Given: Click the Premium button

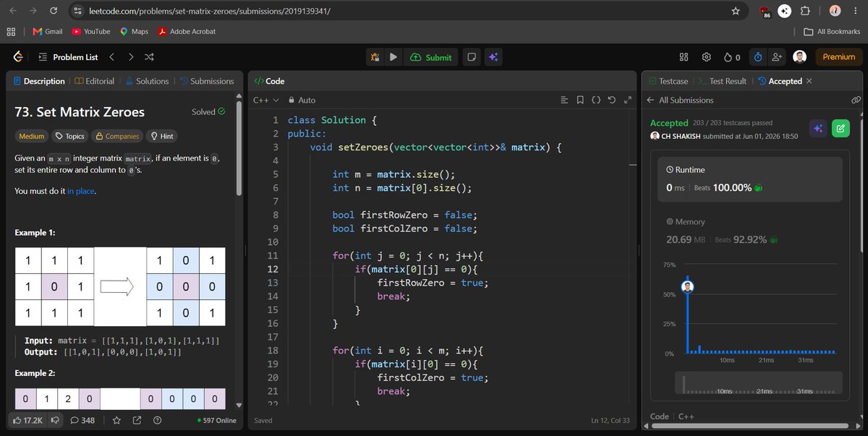Looking at the screenshot, I should (x=838, y=57).
